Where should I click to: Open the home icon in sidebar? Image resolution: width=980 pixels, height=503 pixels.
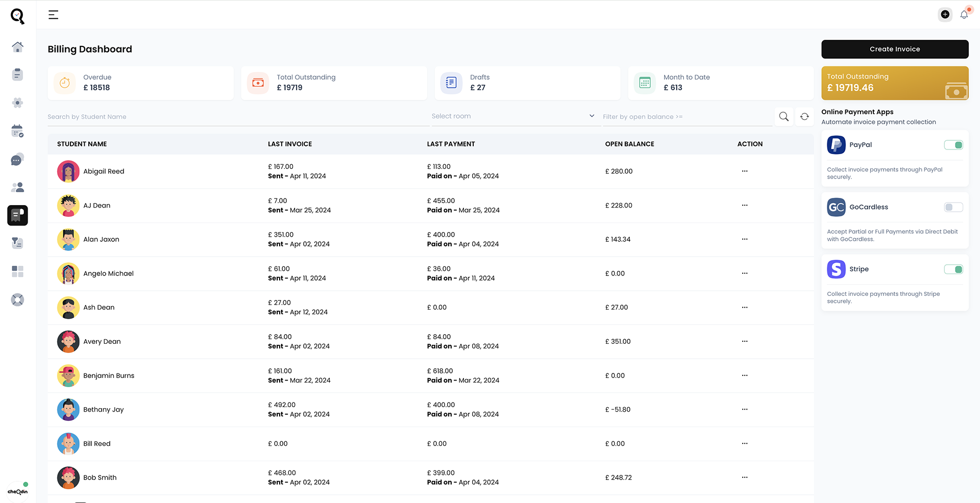17,47
